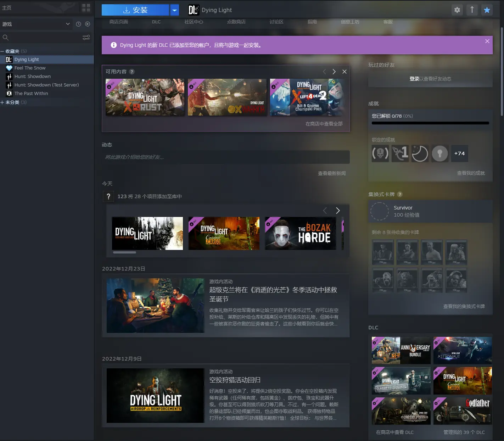Screen dimensions: 504x441
Task: Open The Bozak Horde thumbnail
Action: 301,233
